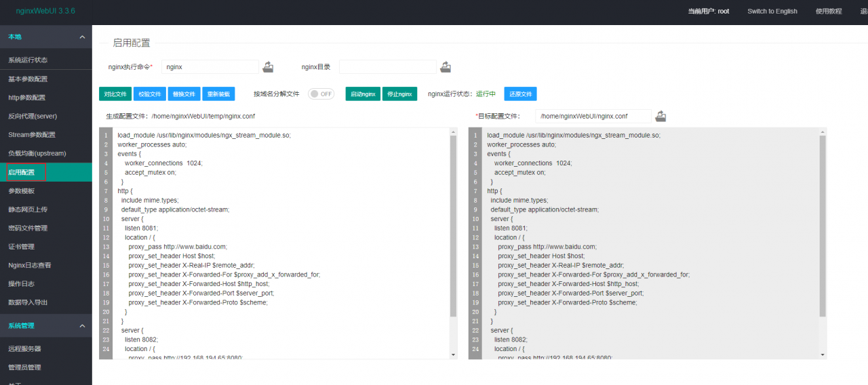Click 'worker_connections 1024;' in right editor

pyautogui.click(x=533, y=163)
